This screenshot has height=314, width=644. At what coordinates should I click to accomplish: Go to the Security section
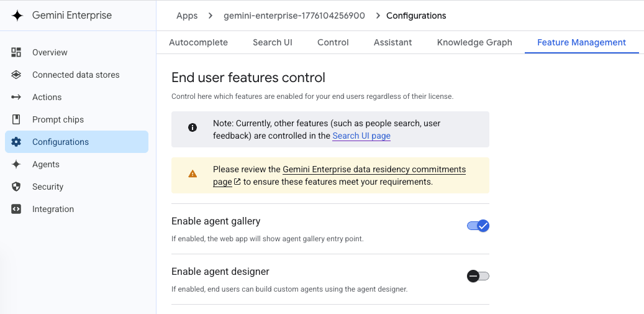click(77, 187)
